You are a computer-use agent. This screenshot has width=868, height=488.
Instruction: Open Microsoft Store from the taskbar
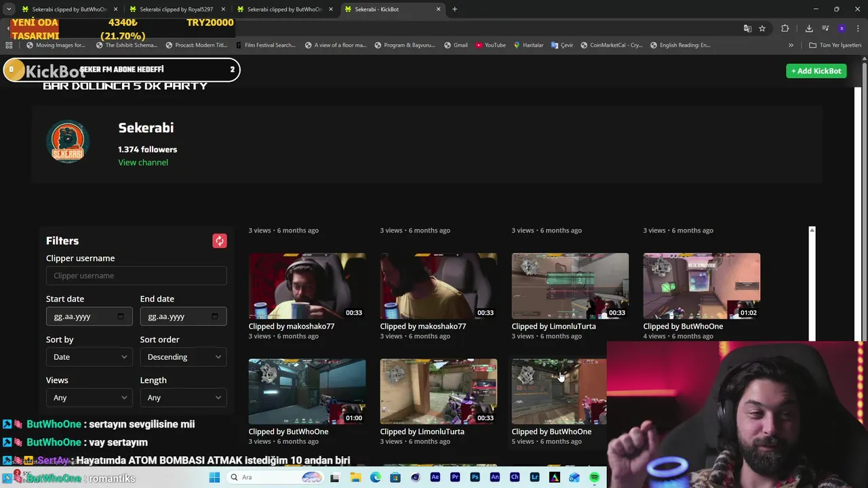[395, 477]
